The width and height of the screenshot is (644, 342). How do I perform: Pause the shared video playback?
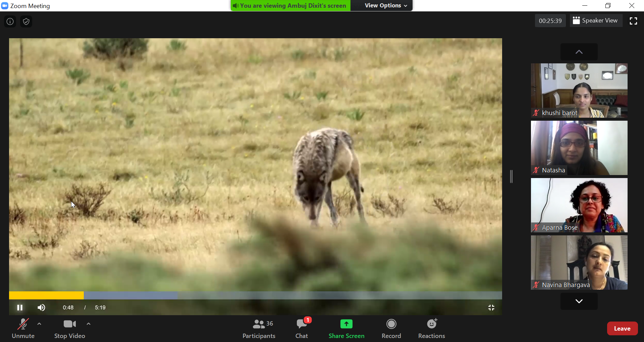click(20, 307)
